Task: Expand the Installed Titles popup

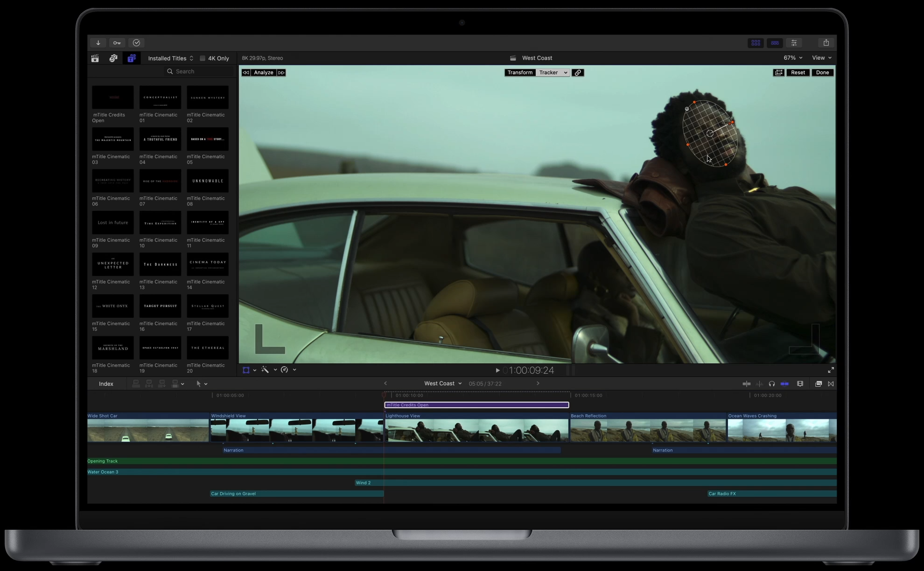Action: point(170,58)
